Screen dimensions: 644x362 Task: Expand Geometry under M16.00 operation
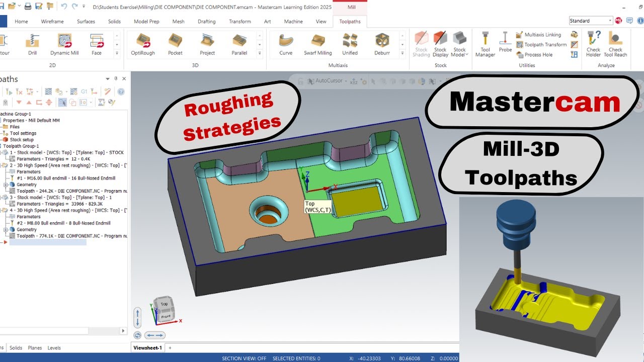click(6, 185)
